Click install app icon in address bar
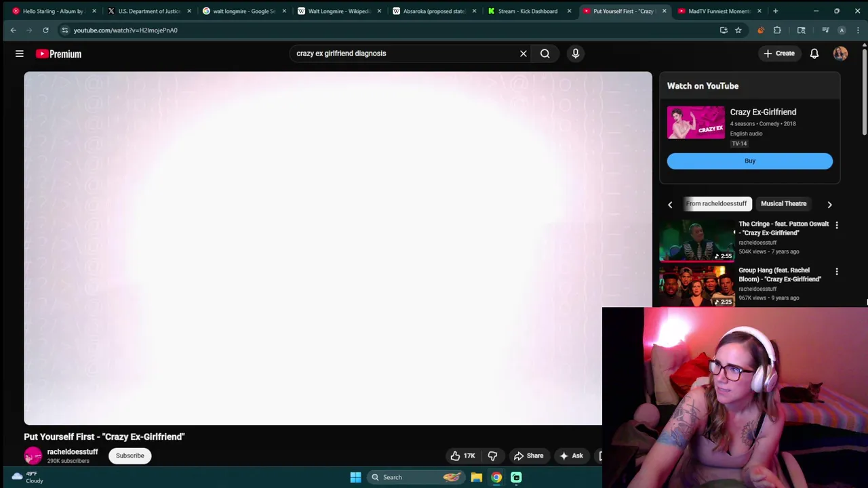868x488 pixels. pos(724,30)
